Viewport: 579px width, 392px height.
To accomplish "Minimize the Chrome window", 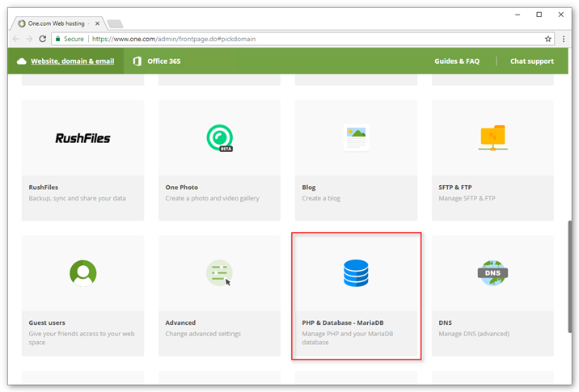I will [518, 15].
